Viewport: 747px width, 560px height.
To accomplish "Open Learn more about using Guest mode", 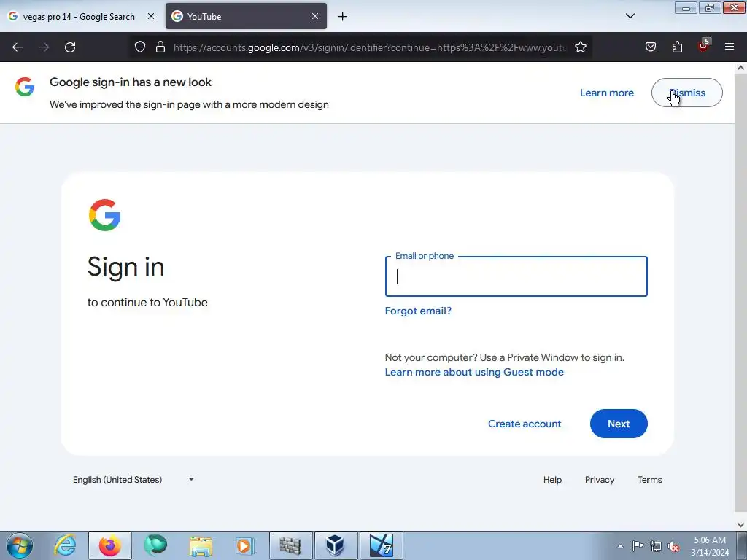I will tap(474, 372).
